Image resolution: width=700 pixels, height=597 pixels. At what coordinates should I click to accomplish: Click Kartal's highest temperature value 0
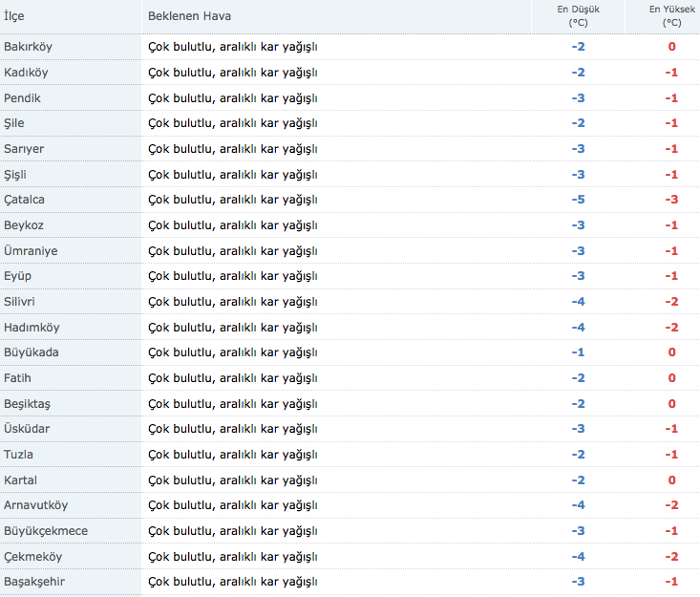coord(672,480)
